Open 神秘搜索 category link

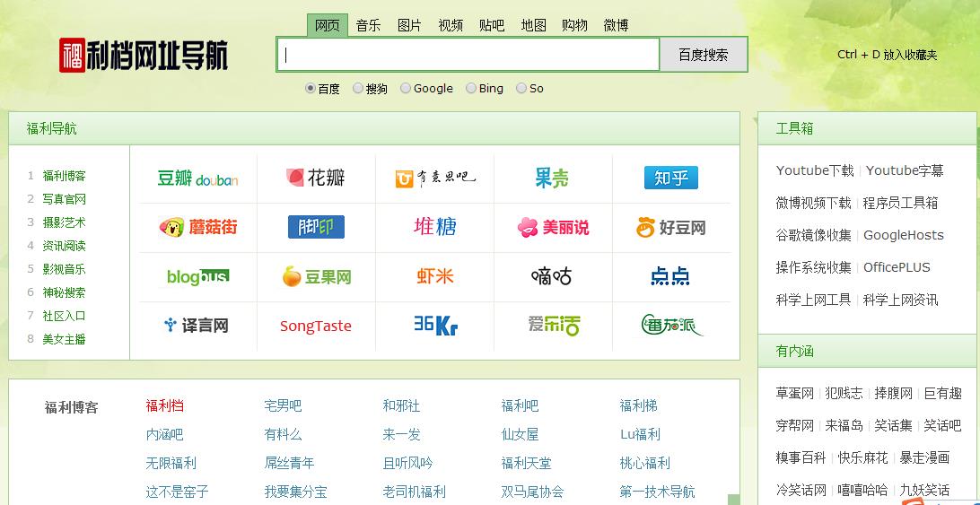click(x=64, y=292)
